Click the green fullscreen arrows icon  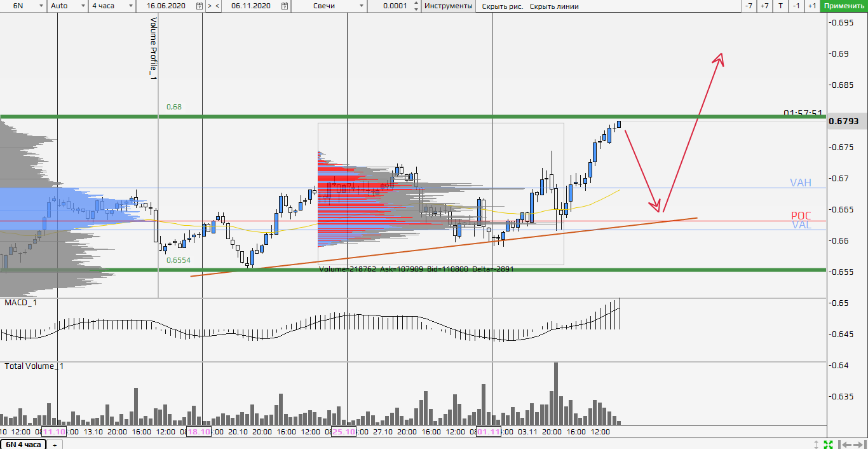828,444
